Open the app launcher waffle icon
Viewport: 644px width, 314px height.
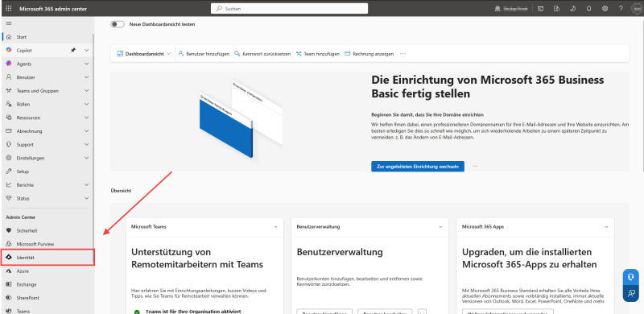[9, 9]
